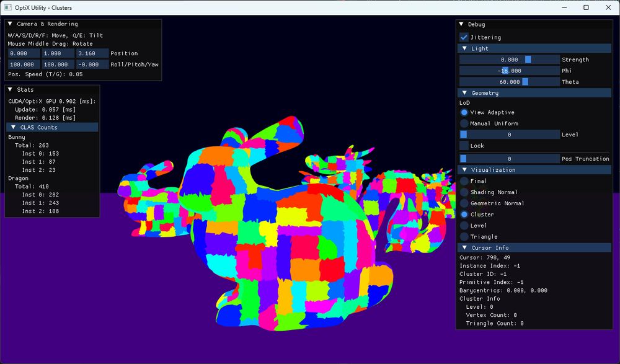Image resolution: width=620 pixels, height=364 pixels.
Task: Maximize the OptiX Utility window
Action: point(586,7)
